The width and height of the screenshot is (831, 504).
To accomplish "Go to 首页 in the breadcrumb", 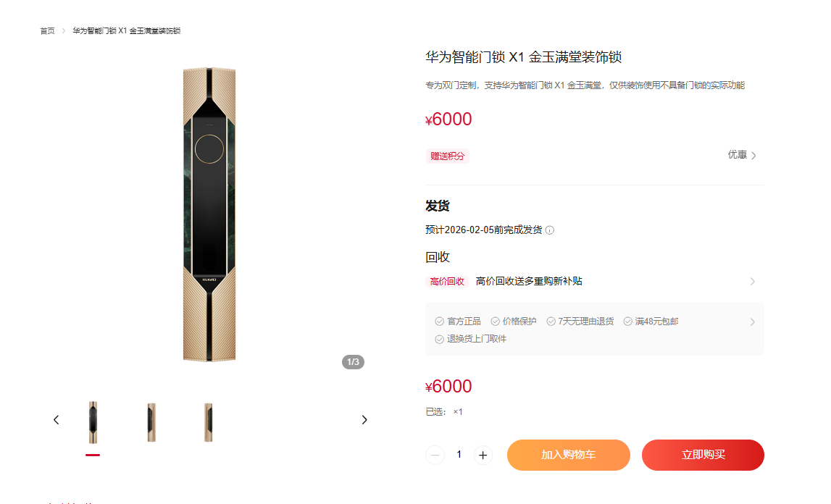I will click(x=47, y=30).
